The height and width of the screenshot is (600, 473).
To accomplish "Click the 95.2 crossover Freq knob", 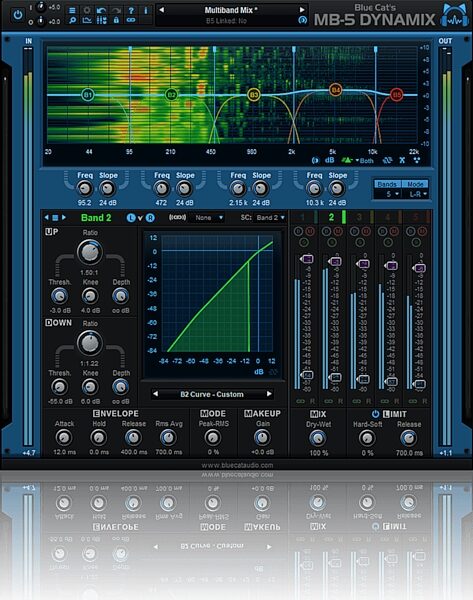I will point(85,188).
